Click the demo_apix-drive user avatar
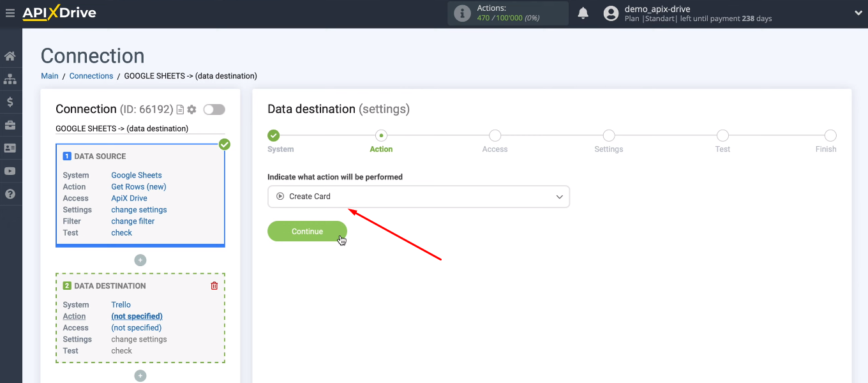Viewport: 868px width, 383px height. pyautogui.click(x=611, y=13)
